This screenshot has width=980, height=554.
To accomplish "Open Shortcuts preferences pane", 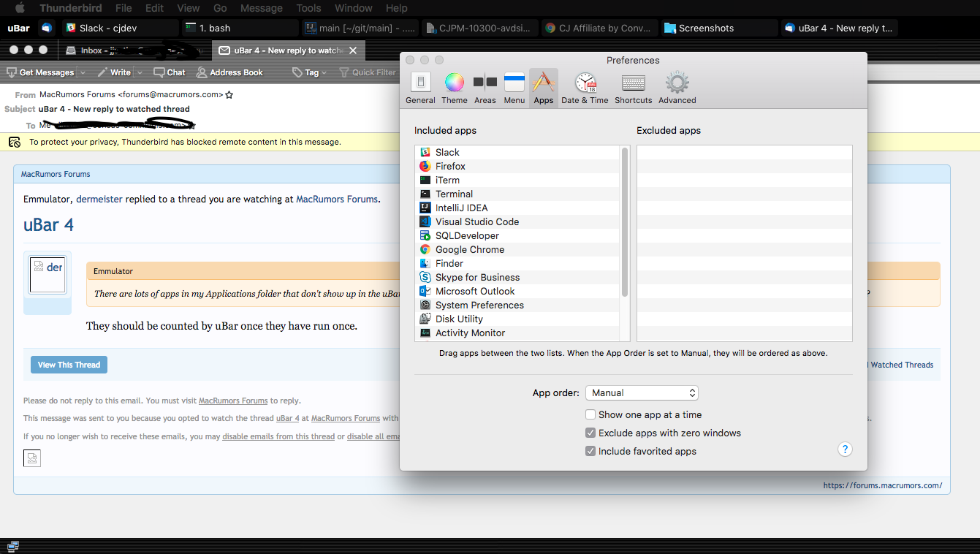I will [x=634, y=88].
